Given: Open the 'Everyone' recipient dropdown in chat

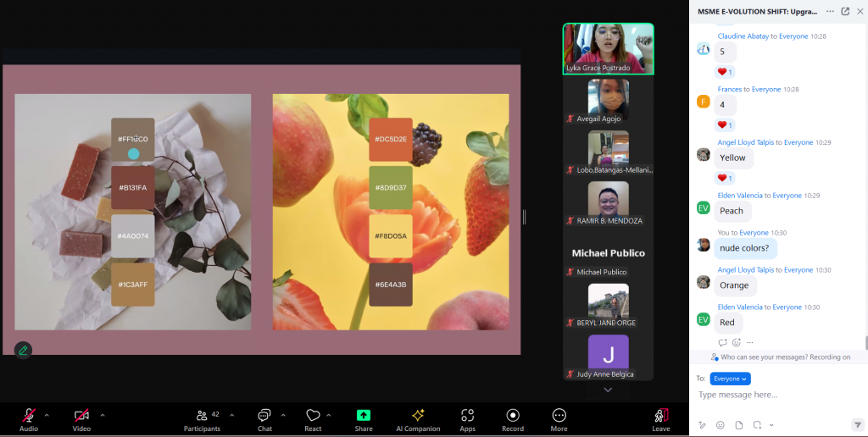Looking at the screenshot, I should tap(730, 379).
